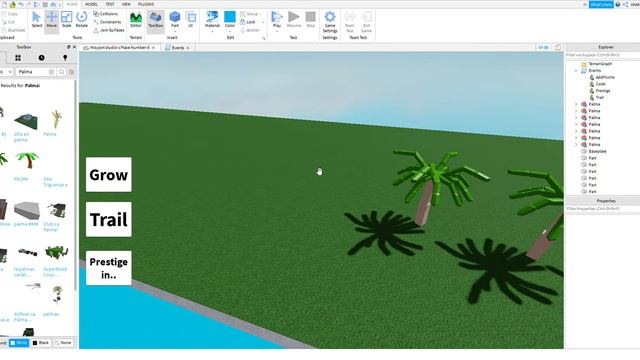Open the Material dropdown arrow

(212, 31)
